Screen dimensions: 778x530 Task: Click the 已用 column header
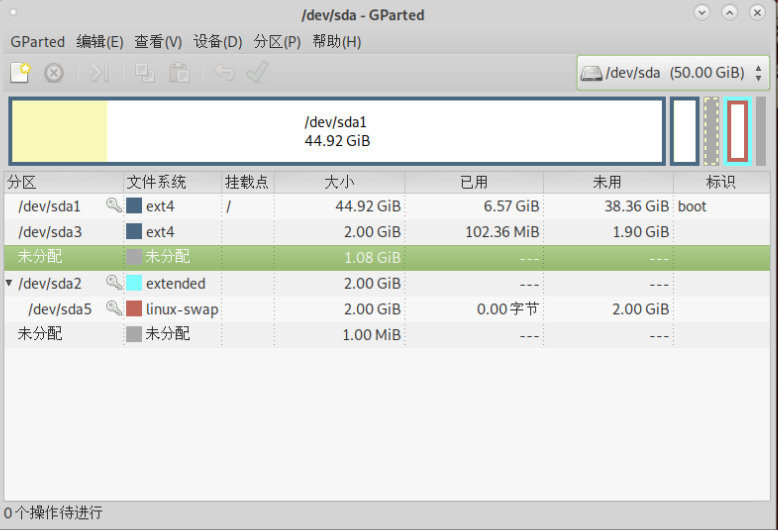point(474,182)
